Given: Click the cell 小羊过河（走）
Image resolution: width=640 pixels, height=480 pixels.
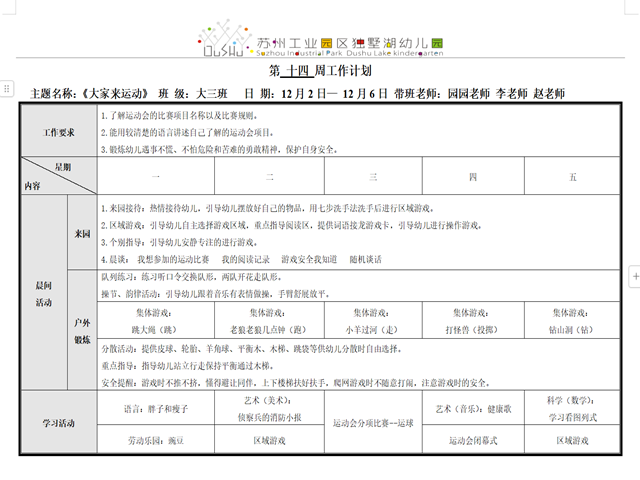Looking at the screenshot, I should point(371,321).
